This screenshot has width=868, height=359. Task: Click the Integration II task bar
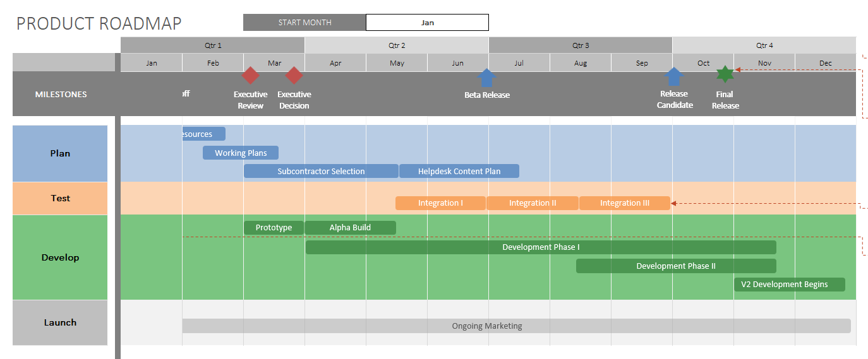coord(533,203)
